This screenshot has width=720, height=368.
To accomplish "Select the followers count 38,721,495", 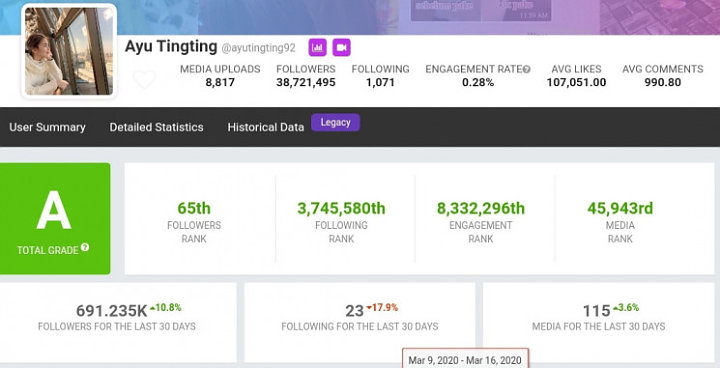I will [306, 82].
